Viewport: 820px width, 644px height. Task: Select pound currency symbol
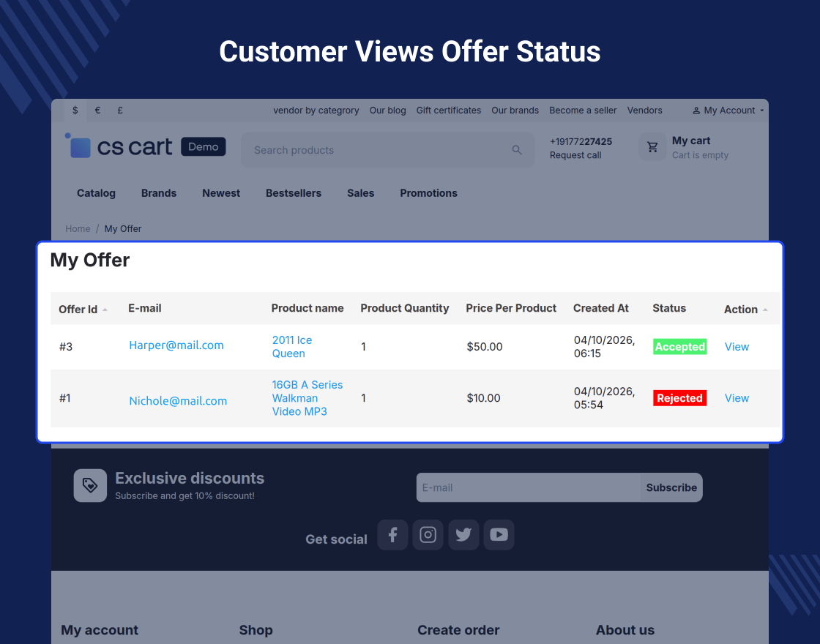[x=120, y=111]
